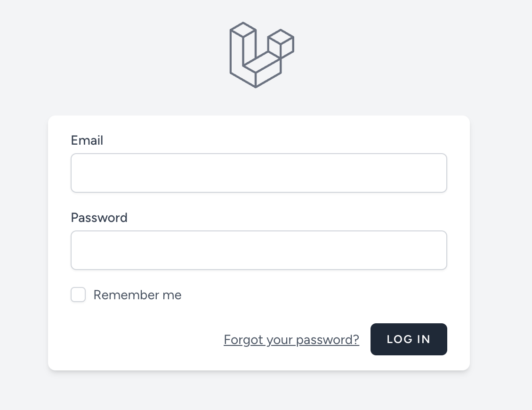Image resolution: width=532 pixels, height=410 pixels.
Task: Focus the Email input field
Action: coord(258,173)
